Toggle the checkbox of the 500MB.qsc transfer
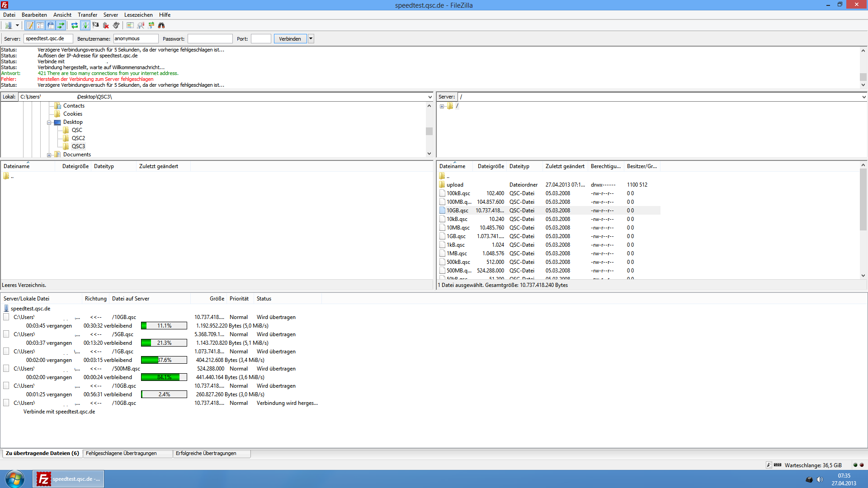The width and height of the screenshot is (868, 488). pyautogui.click(x=6, y=369)
